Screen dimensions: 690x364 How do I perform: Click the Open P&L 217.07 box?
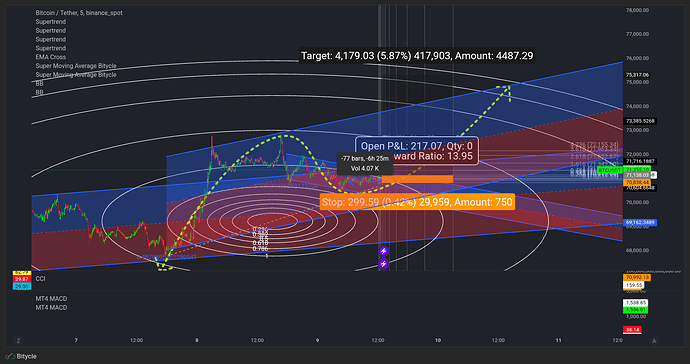(x=417, y=151)
